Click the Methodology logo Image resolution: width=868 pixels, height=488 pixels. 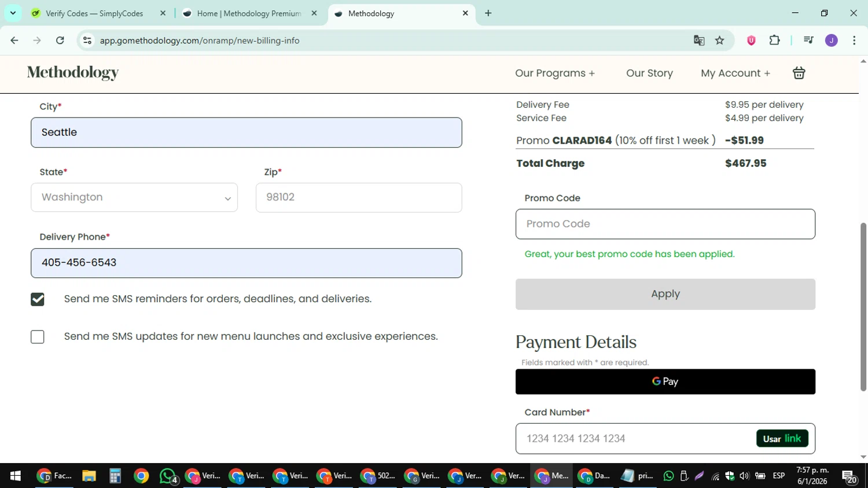pos(73,72)
